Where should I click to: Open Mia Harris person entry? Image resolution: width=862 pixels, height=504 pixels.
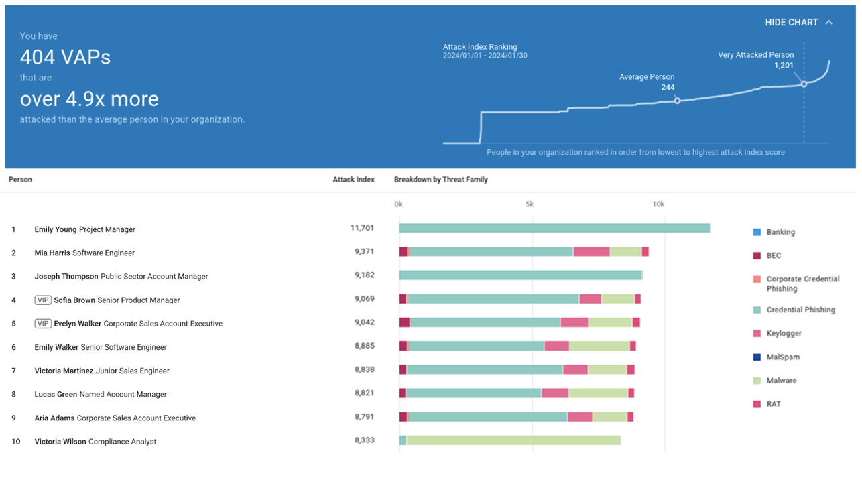(x=52, y=253)
